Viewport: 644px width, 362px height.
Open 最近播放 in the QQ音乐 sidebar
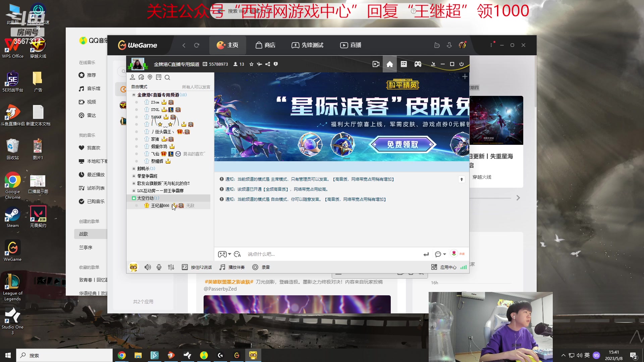(92, 175)
